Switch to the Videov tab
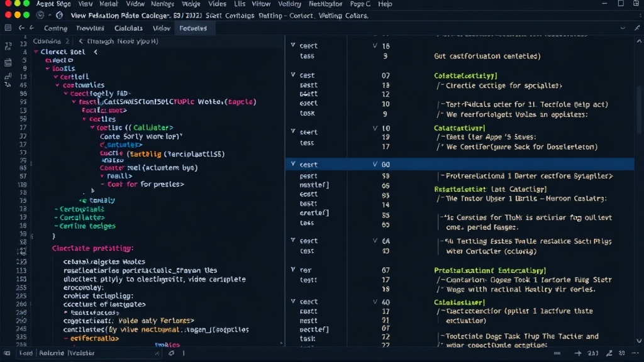Screen dimensions: 644x362 pos(162,28)
